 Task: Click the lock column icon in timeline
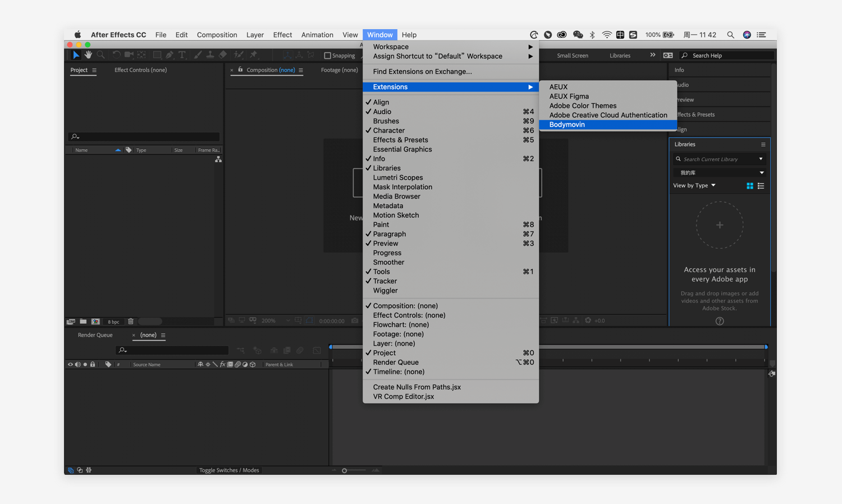tap(93, 364)
